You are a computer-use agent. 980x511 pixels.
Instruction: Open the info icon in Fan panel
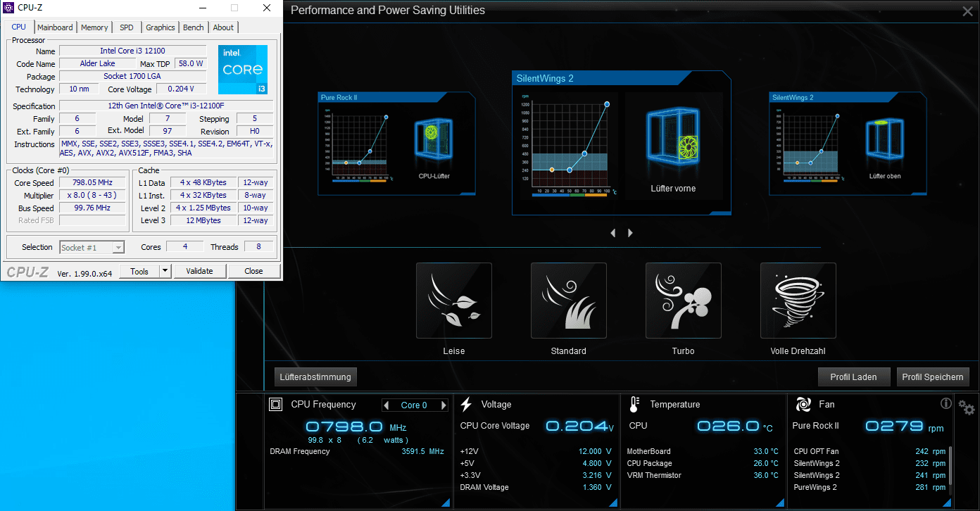tap(946, 404)
